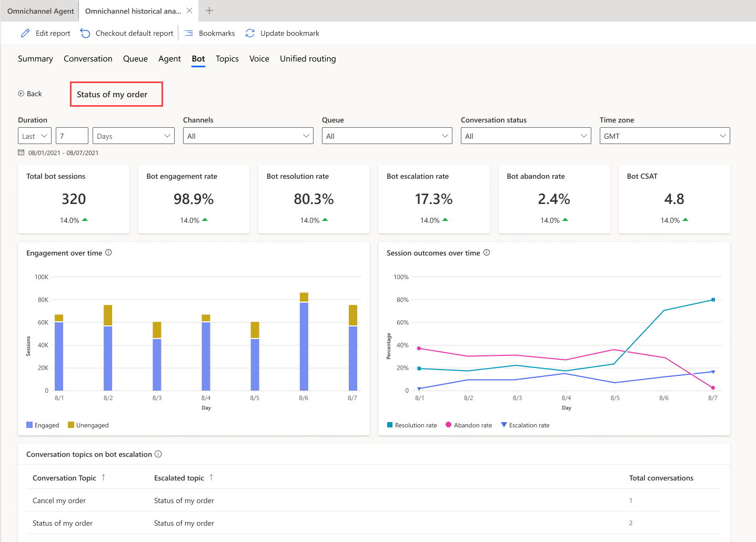Switch to the Conversation tab
Image resolution: width=756 pixels, height=542 pixels.
[x=88, y=59]
